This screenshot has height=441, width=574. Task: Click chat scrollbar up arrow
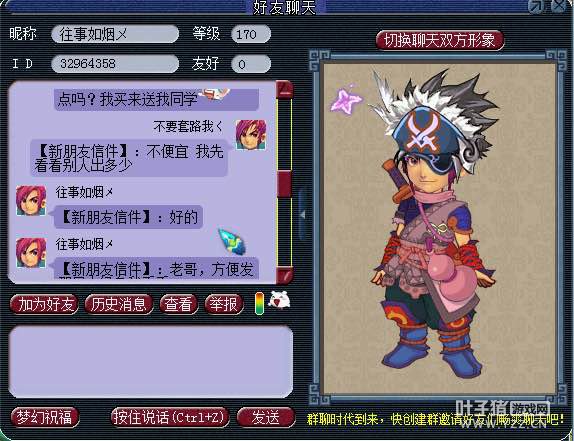coord(285,89)
